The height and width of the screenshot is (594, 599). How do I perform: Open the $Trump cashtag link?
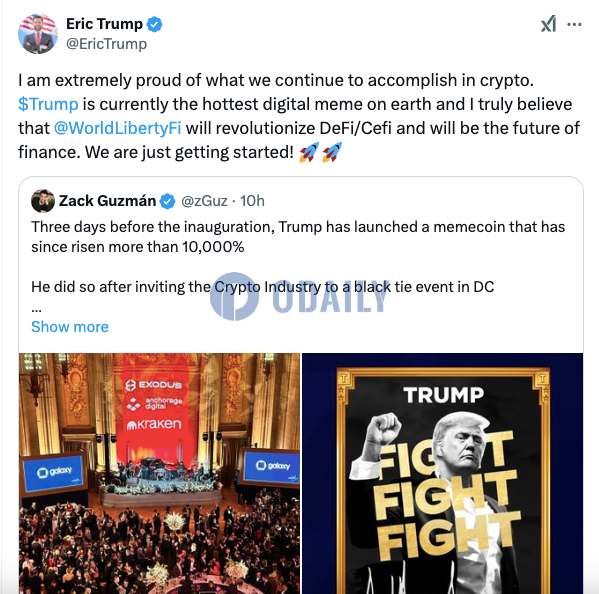coord(48,104)
